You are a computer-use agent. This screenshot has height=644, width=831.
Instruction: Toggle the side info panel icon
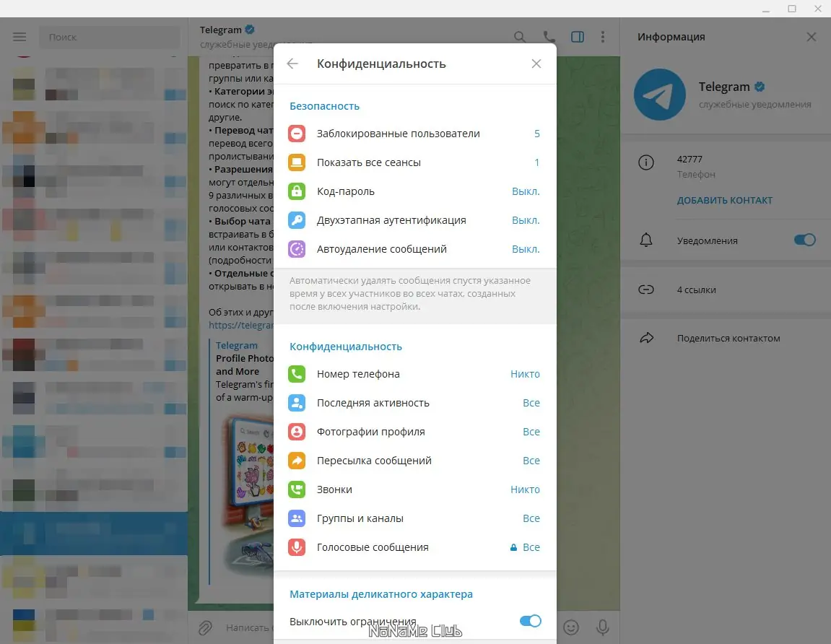point(578,37)
